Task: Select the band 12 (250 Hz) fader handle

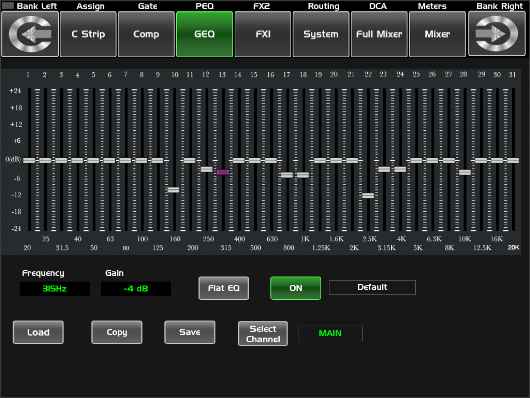Action: tap(207, 169)
